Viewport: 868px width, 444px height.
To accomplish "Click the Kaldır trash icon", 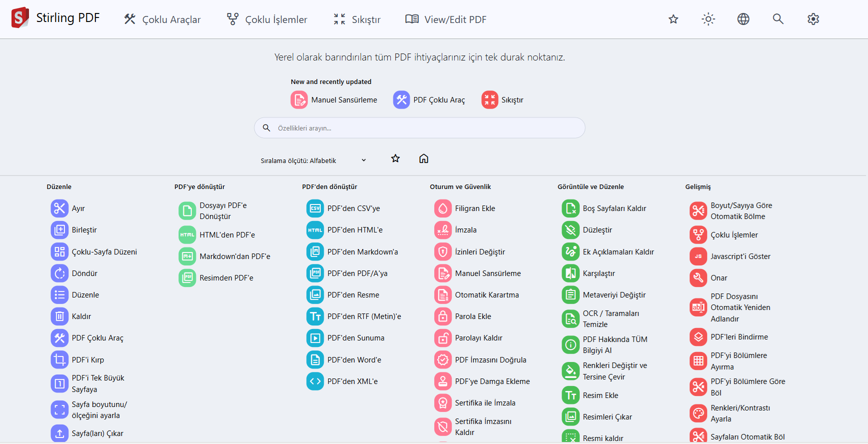I will [59, 316].
